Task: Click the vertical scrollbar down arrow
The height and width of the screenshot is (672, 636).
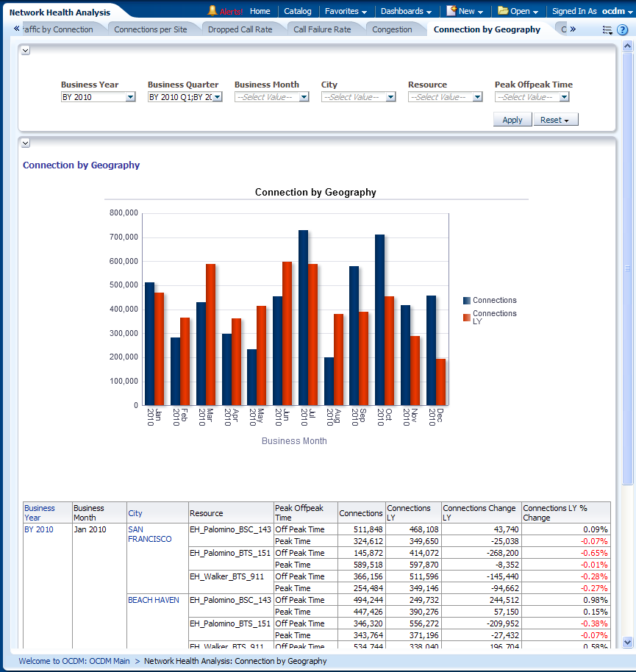Action: pos(627,642)
